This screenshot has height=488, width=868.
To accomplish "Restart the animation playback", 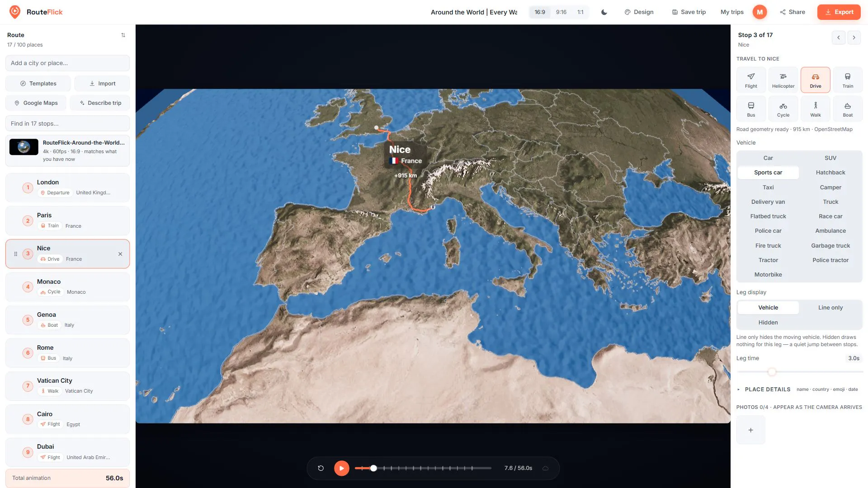I will (x=321, y=468).
